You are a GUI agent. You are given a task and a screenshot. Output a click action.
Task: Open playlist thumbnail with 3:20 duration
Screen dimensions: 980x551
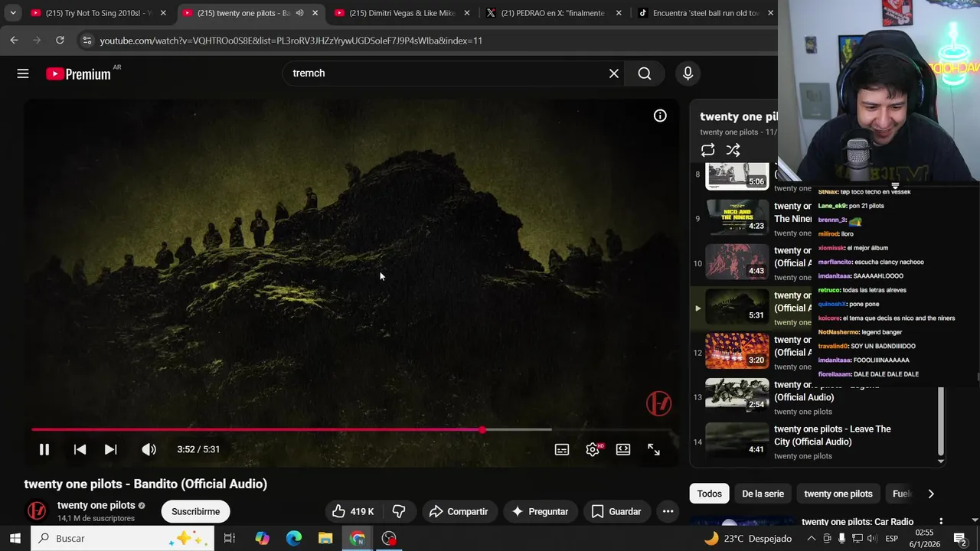(737, 350)
